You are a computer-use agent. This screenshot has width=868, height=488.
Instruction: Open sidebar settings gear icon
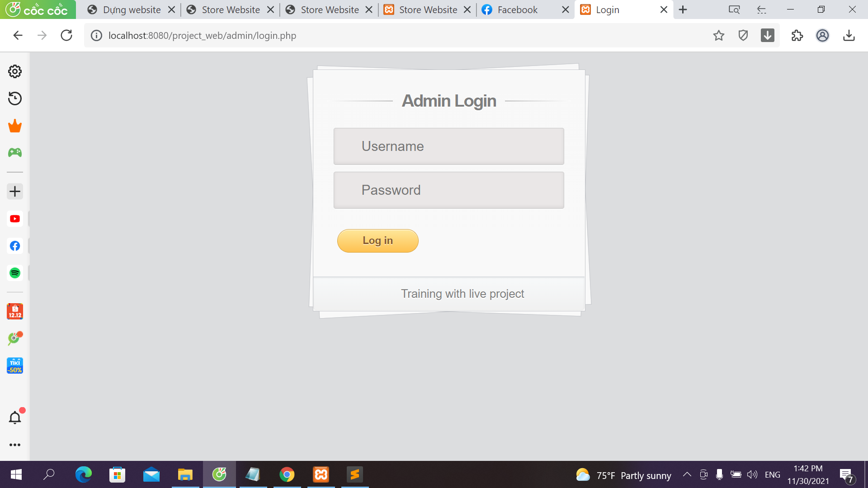click(15, 71)
